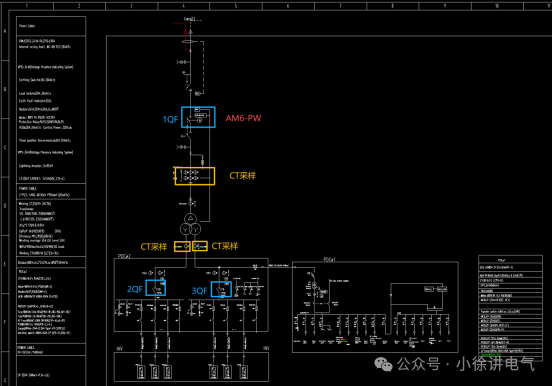This screenshot has width=553, height=386.
Task: Select the 2QF breaker symbol
Action: (156, 288)
